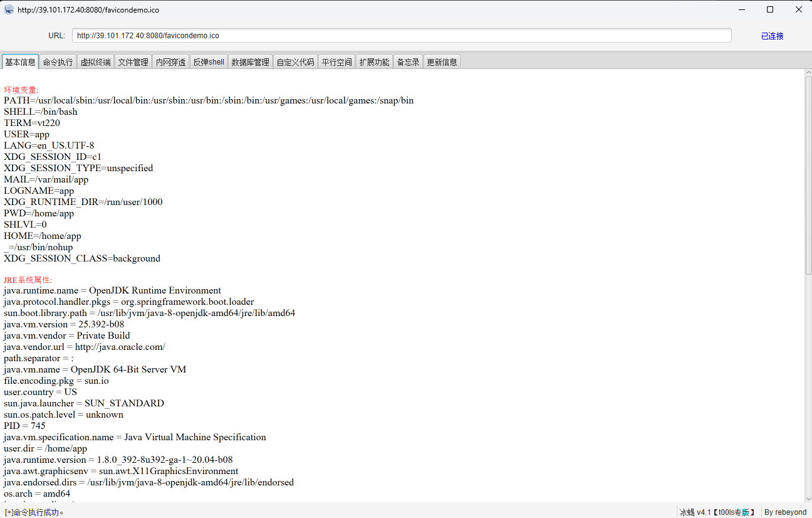Switch to the 自定义代码 tab
812x518 pixels.
coord(295,62)
